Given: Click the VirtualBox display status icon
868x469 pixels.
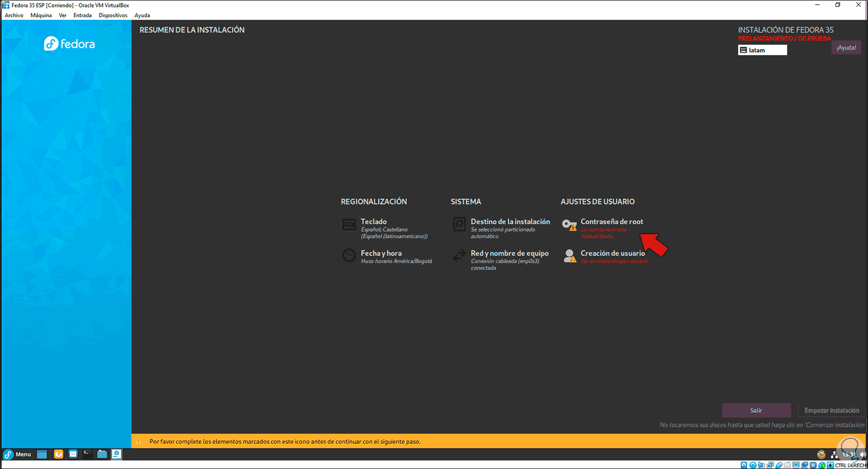Looking at the screenshot, I should (796, 465).
